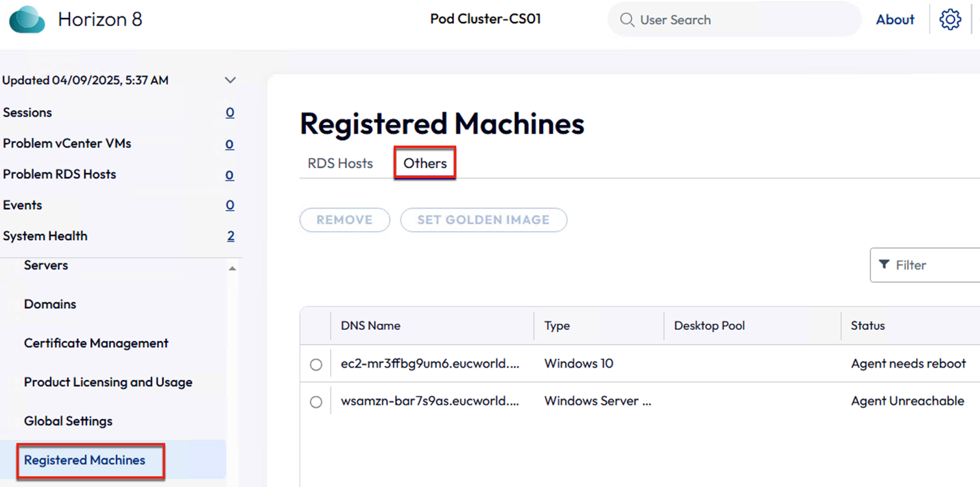Collapse the Updated status chevron

230,80
